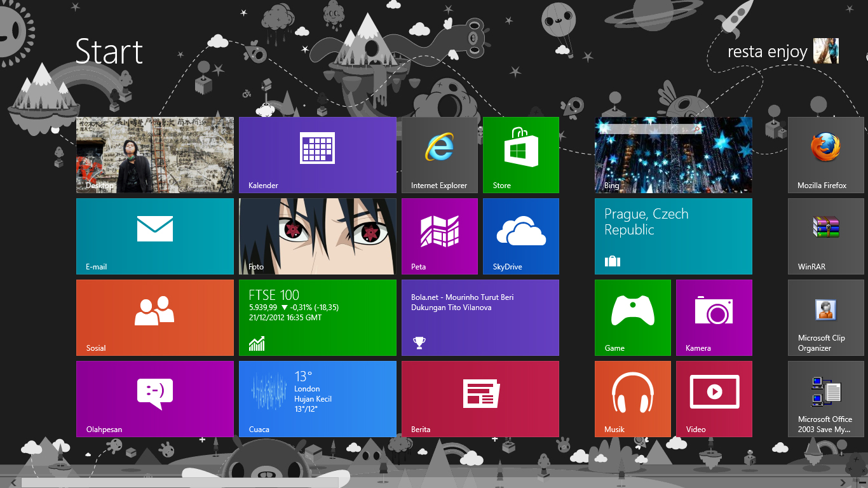Open the Cuaca weather tile
The height and width of the screenshot is (488, 868).
pos(318,399)
